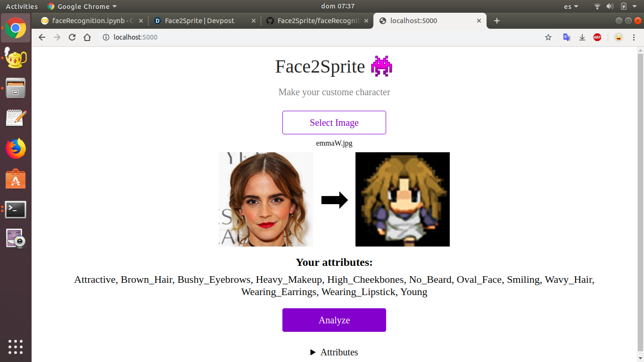Expand the Attributes disclosure triangle
This screenshot has width=644, height=362.
coord(313,352)
